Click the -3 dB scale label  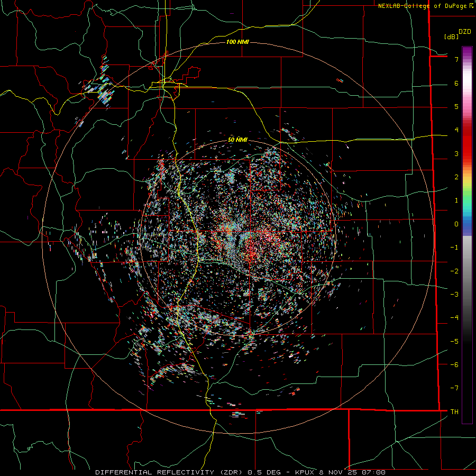pyautogui.click(x=454, y=295)
